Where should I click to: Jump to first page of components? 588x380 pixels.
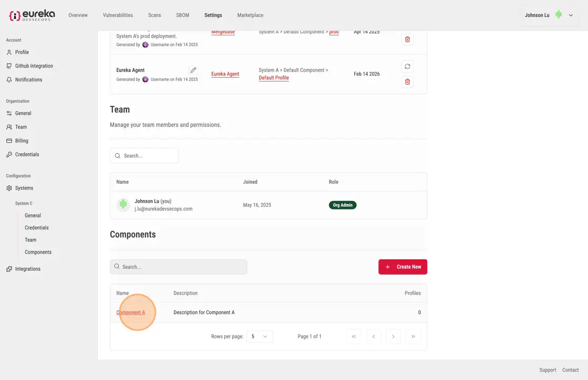(354, 336)
